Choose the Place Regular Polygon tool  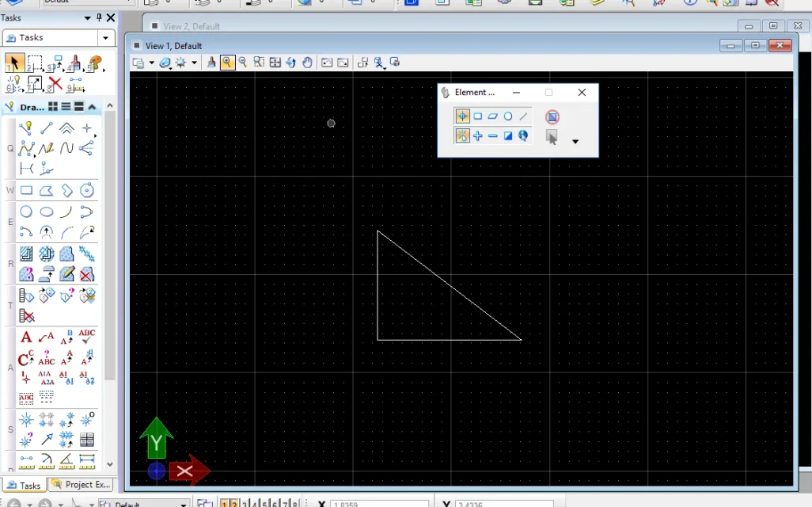[87, 190]
